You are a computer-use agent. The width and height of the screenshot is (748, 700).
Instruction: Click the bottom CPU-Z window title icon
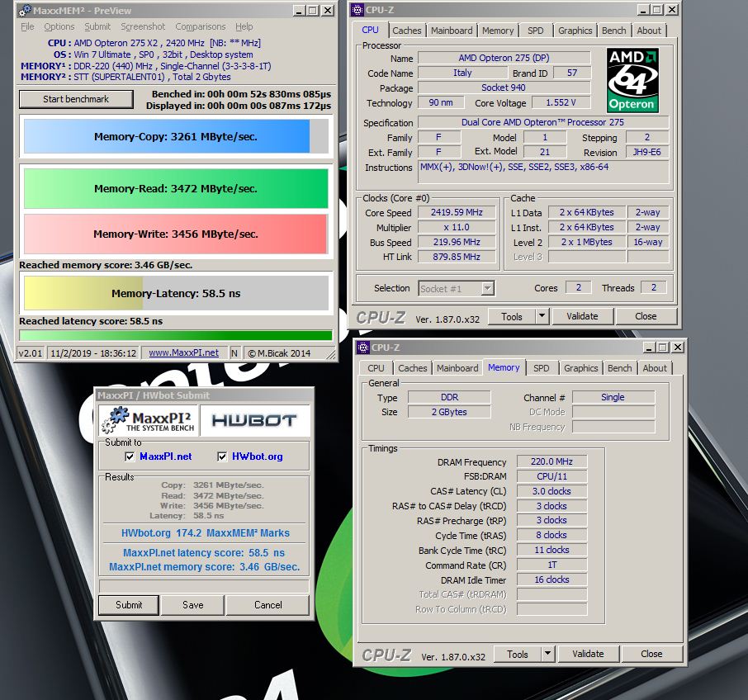[x=363, y=348]
